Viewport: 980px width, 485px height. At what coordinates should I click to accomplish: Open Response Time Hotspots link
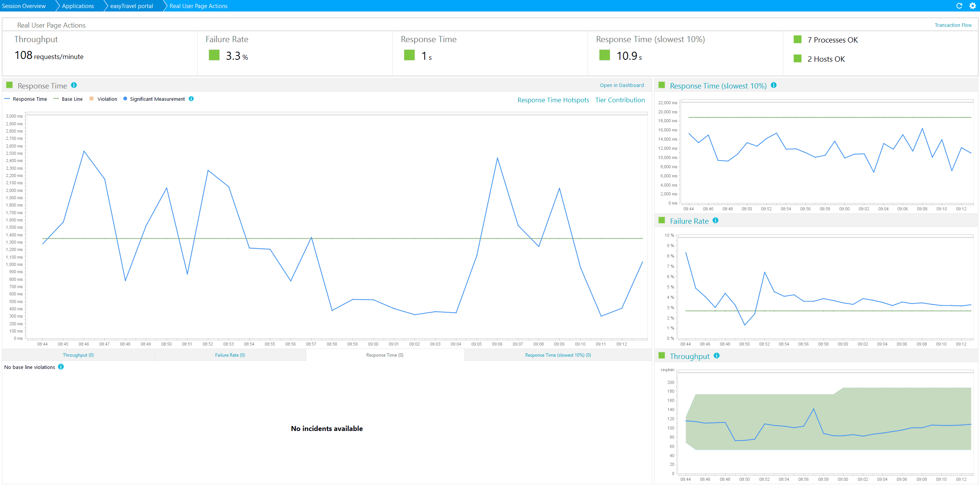[x=553, y=100]
